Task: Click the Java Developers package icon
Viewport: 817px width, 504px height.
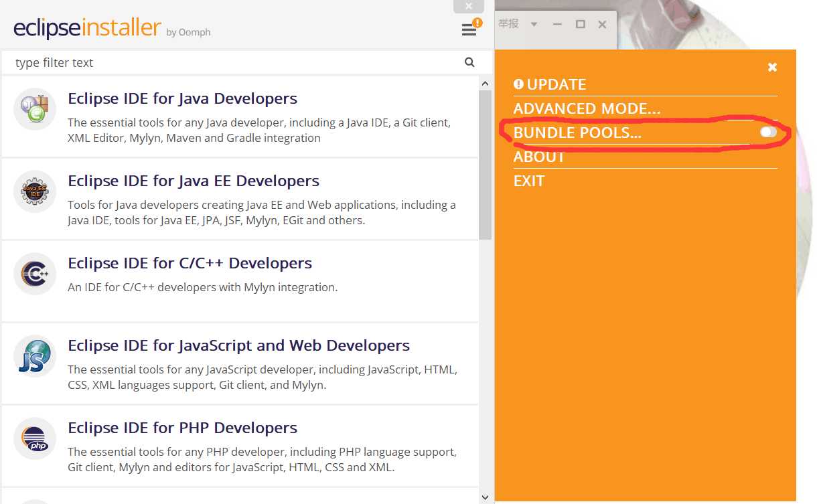Action: coord(35,108)
